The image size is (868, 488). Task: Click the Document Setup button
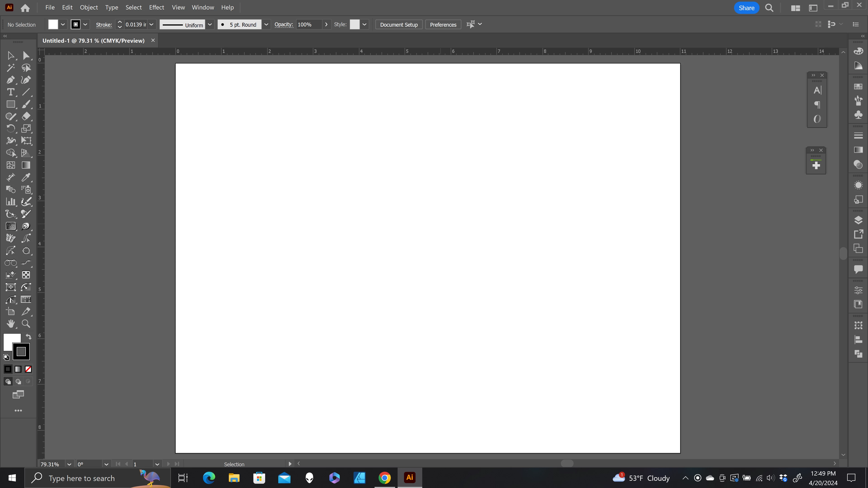pyautogui.click(x=399, y=25)
